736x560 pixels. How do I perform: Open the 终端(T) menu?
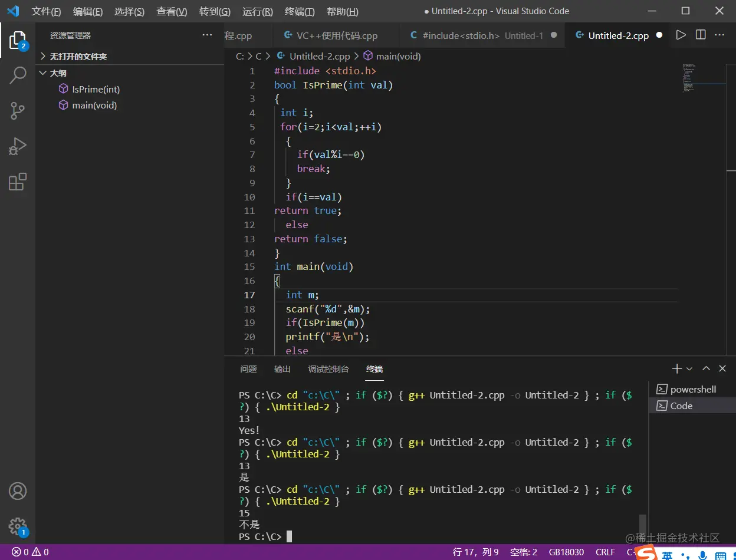[x=300, y=11]
